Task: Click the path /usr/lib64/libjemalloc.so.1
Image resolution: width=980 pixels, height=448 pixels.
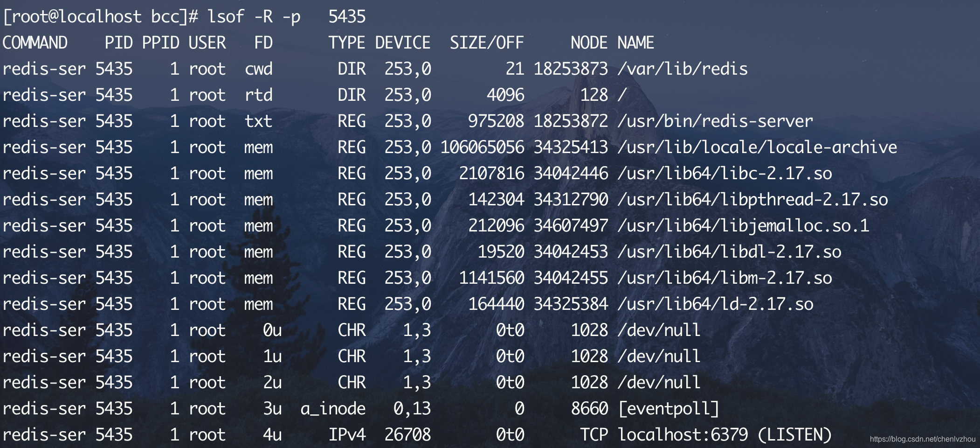Action: 744,226
